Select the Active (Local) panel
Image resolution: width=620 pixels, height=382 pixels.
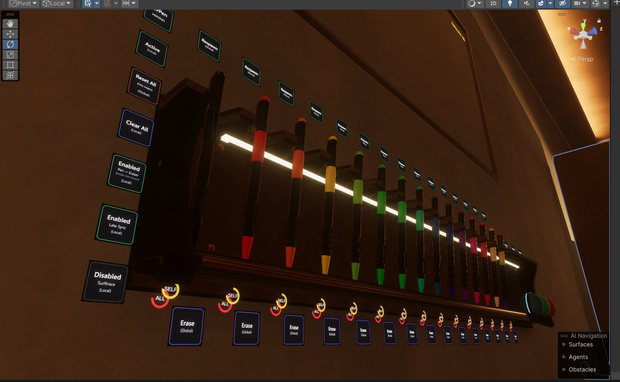(x=152, y=48)
